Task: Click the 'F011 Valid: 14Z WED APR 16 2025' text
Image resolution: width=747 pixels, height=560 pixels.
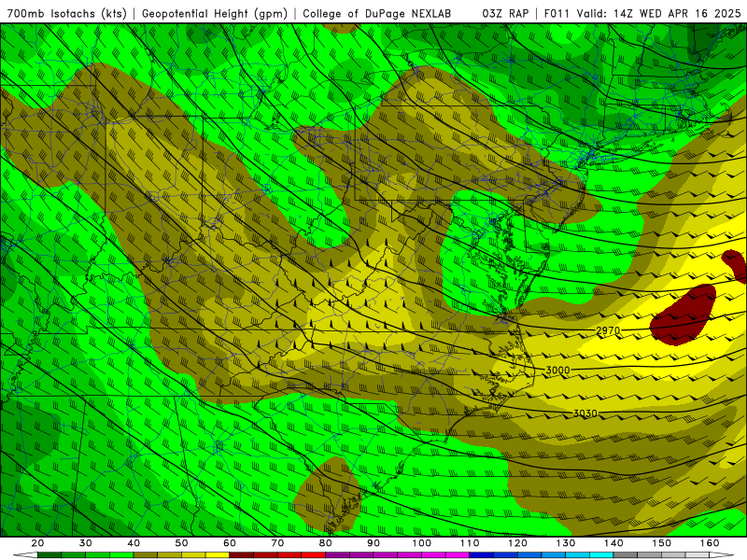Action: pyautogui.click(x=642, y=14)
